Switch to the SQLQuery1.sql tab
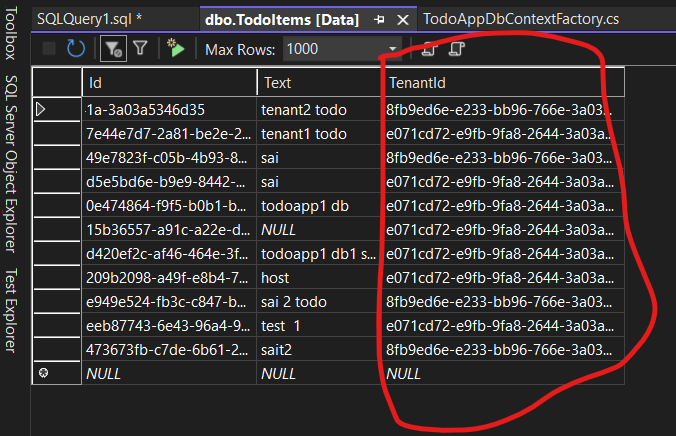Image resolution: width=676 pixels, height=436 pixels. 89,19
